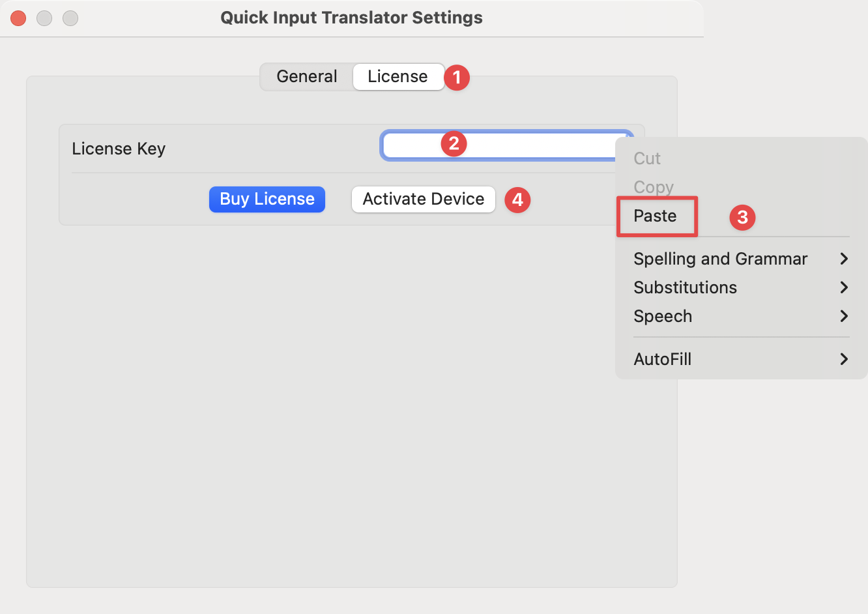
Task: Click the red circle marker numbered 3
Action: point(742,217)
